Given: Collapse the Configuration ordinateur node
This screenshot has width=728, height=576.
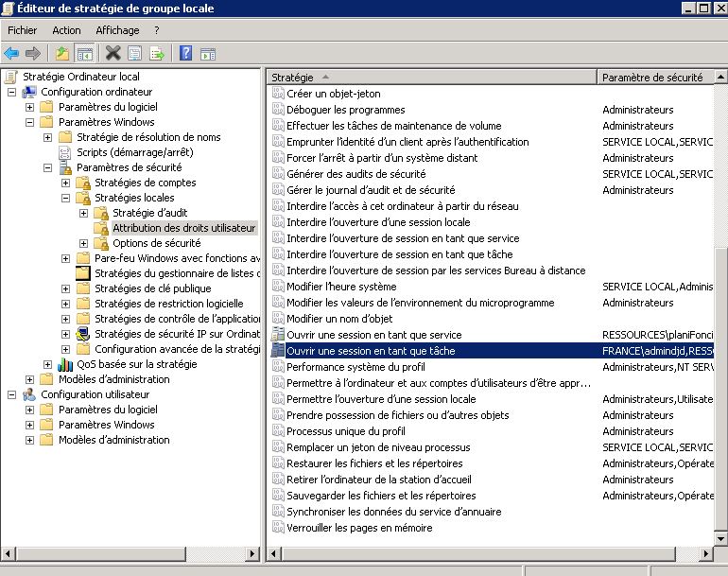Looking at the screenshot, I should coord(12,92).
